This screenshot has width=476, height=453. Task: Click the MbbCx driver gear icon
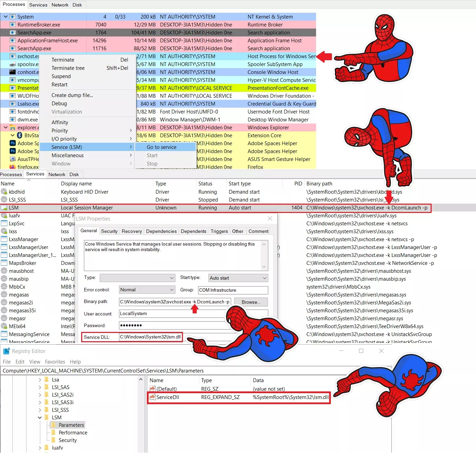(x=4, y=287)
